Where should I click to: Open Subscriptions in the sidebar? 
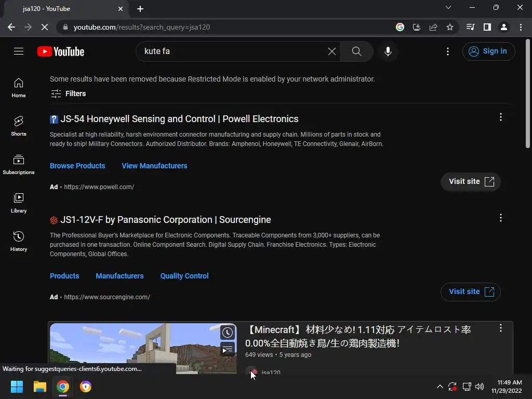19,165
